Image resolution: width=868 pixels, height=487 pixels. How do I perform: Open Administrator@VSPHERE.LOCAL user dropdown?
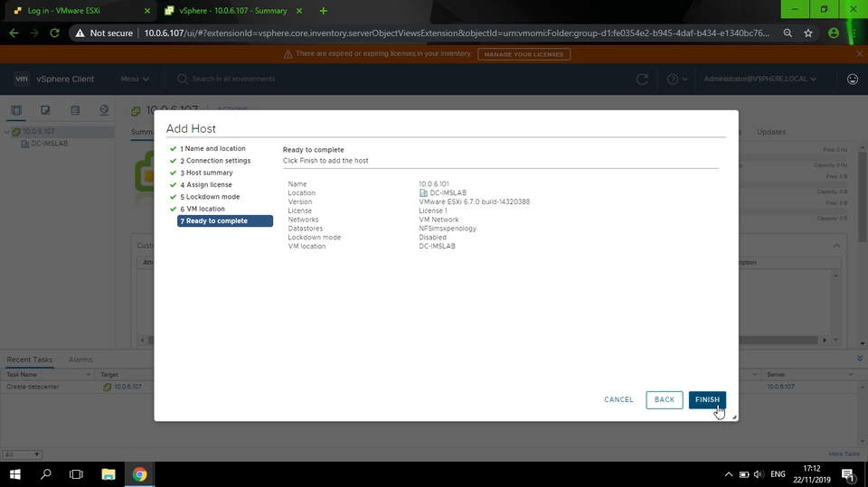pos(759,80)
